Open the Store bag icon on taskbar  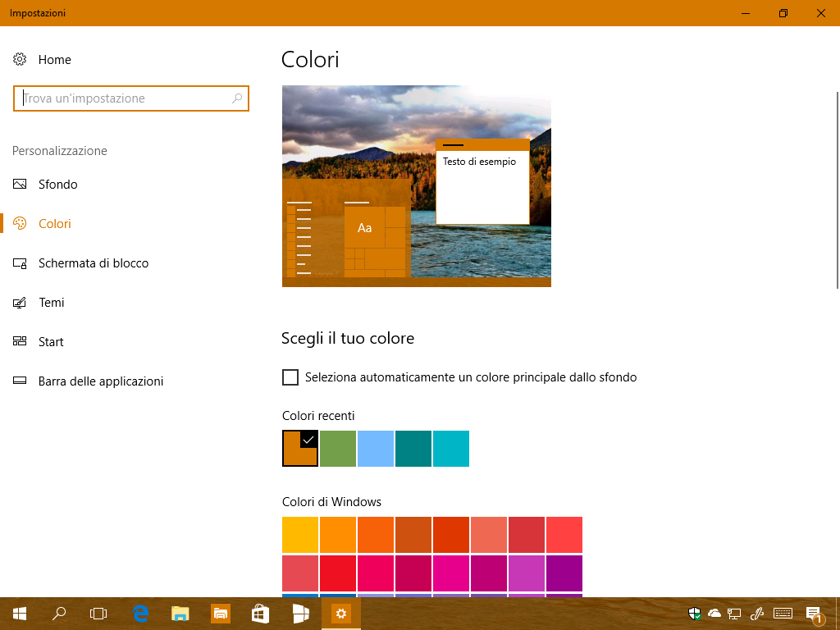coord(260,614)
